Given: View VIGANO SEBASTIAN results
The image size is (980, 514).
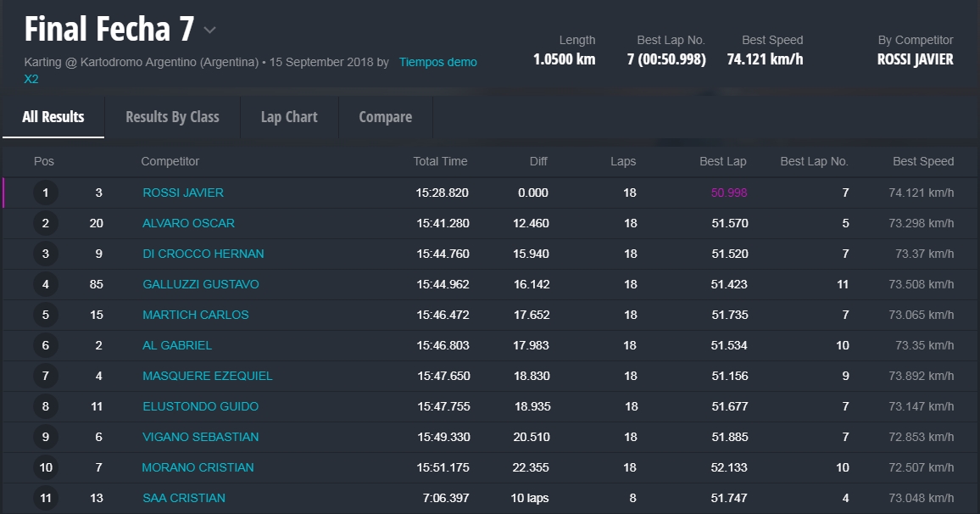Looking at the screenshot, I should [201, 437].
